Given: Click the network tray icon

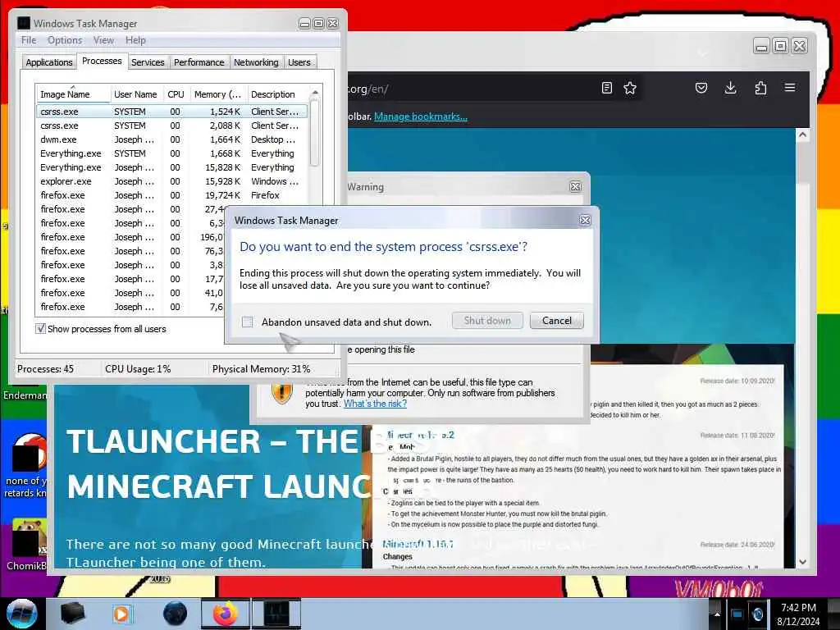Looking at the screenshot, I should click(737, 614).
